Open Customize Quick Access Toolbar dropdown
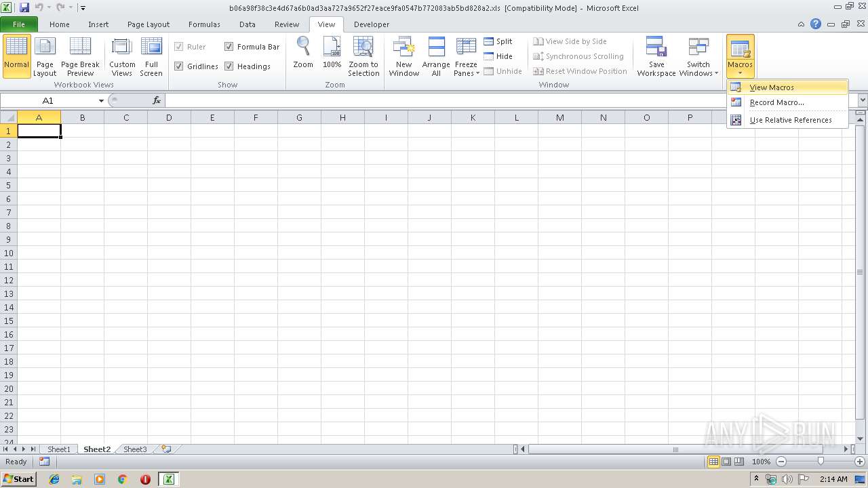The height and width of the screenshot is (488, 868). (x=83, y=8)
